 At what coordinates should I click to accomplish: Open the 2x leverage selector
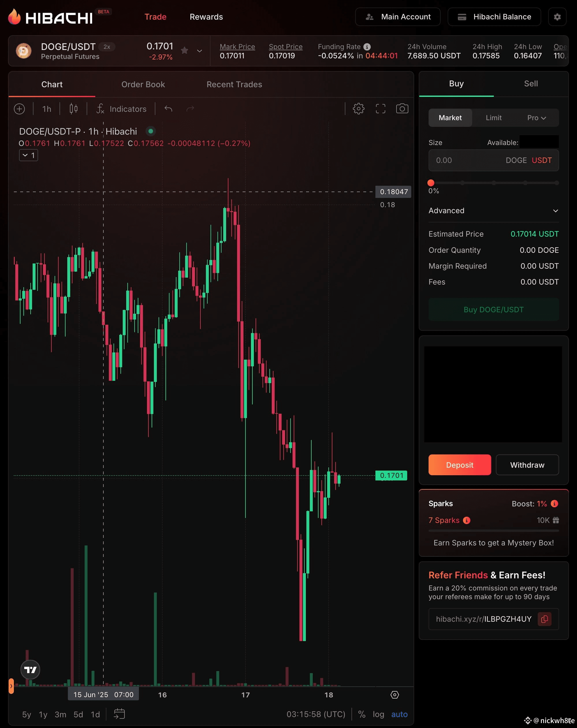click(107, 47)
